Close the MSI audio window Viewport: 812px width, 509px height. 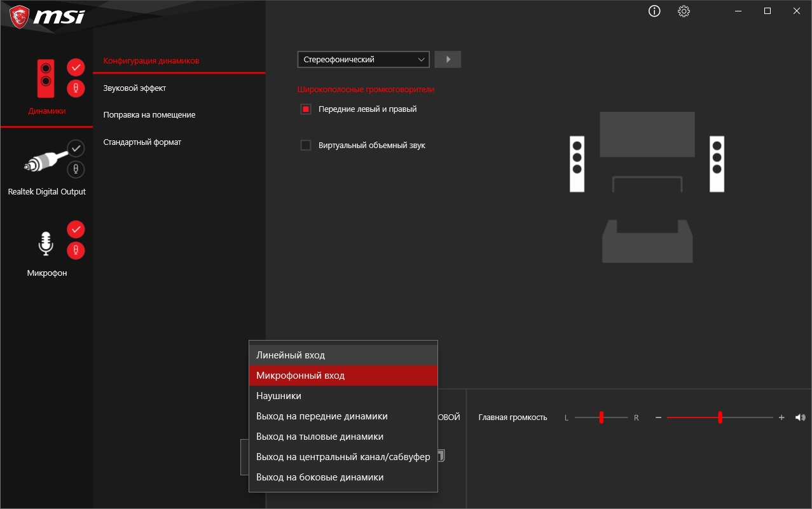coord(797,11)
